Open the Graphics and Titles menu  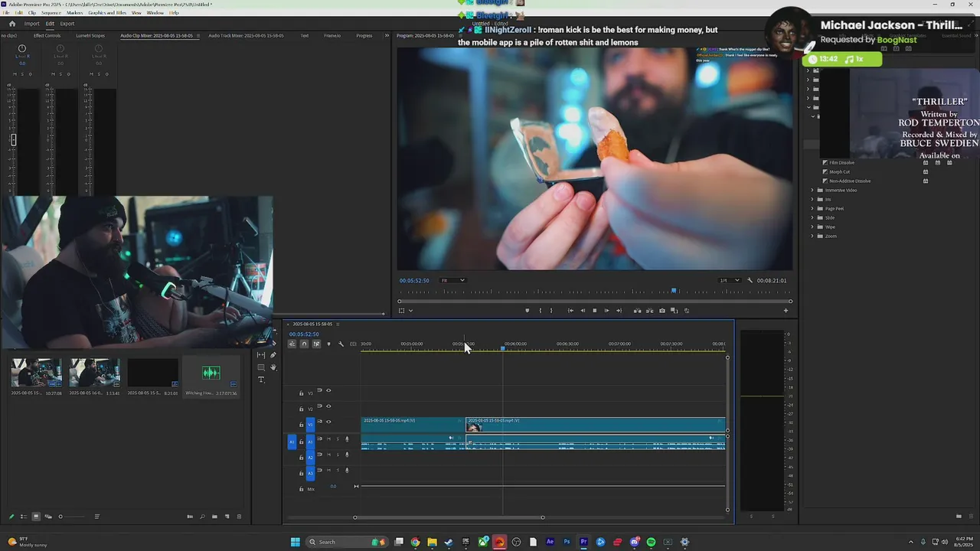pyautogui.click(x=107, y=13)
